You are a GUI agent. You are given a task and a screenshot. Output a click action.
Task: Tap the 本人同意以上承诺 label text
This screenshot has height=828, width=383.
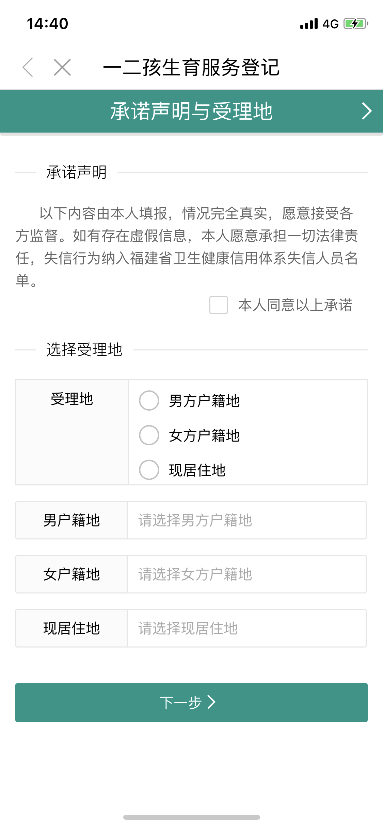pyautogui.click(x=295, y=305)
